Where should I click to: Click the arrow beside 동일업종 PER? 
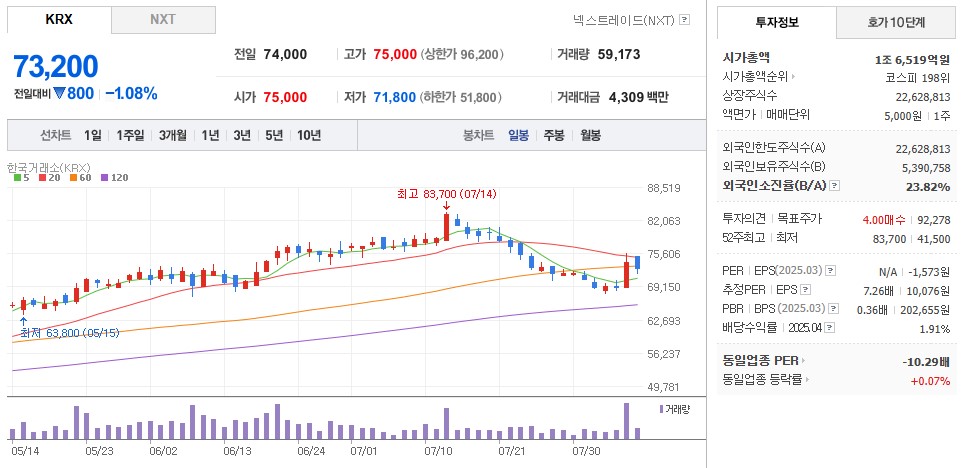(x=803, y=361)
